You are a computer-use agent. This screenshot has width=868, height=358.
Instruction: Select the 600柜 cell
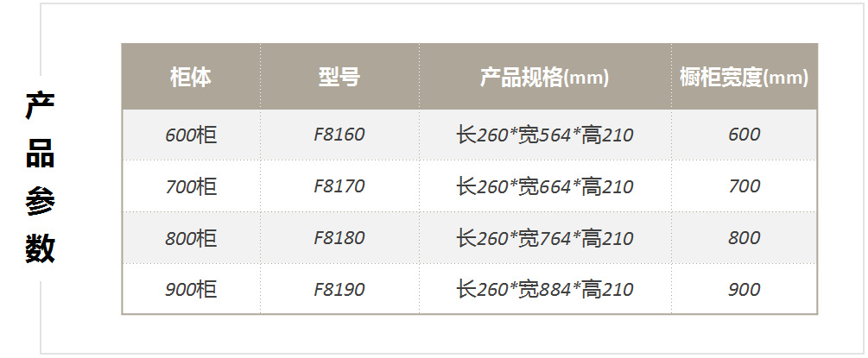(x=191, y=135)
